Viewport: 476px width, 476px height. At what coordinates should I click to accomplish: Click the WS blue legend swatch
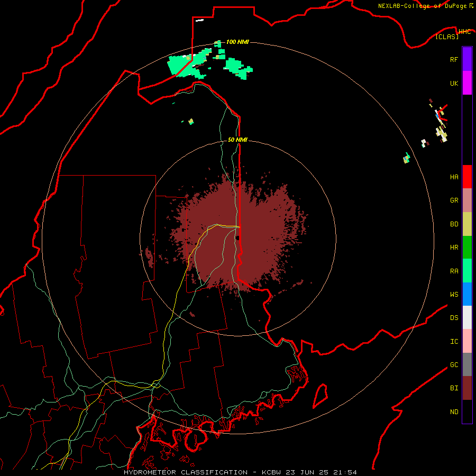467,294
